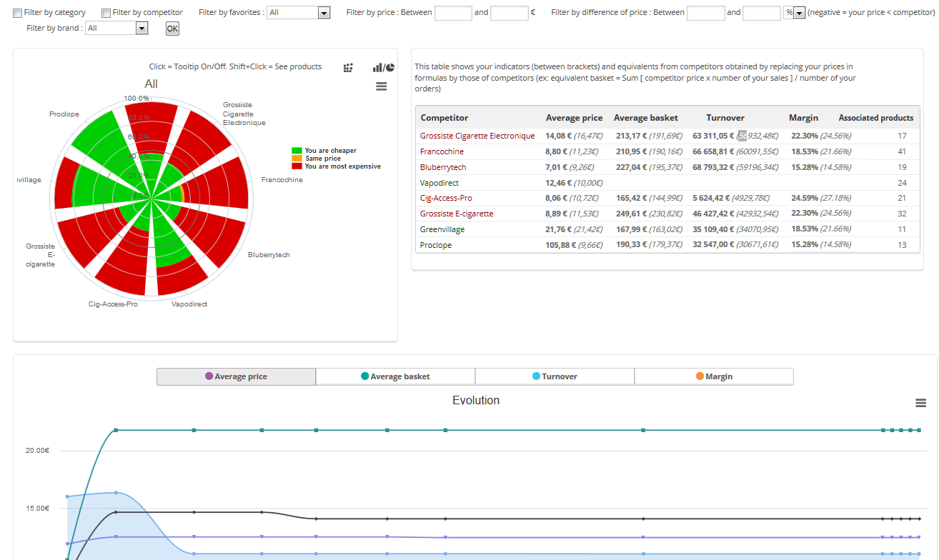
Task: Sort by the Competitor column header
Action: [x=444, y=118]
